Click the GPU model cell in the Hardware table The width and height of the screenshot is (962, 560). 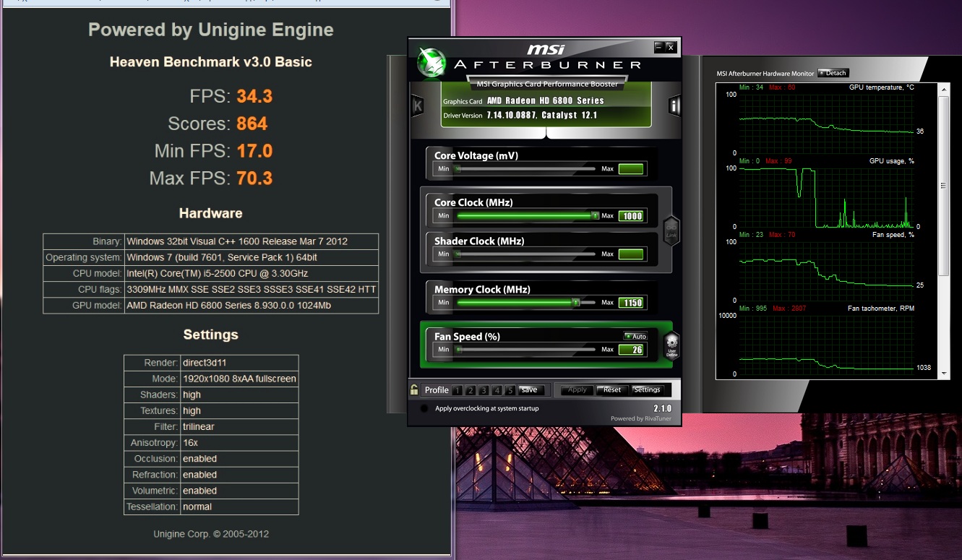pyautogui.click(x=251, y=305)
